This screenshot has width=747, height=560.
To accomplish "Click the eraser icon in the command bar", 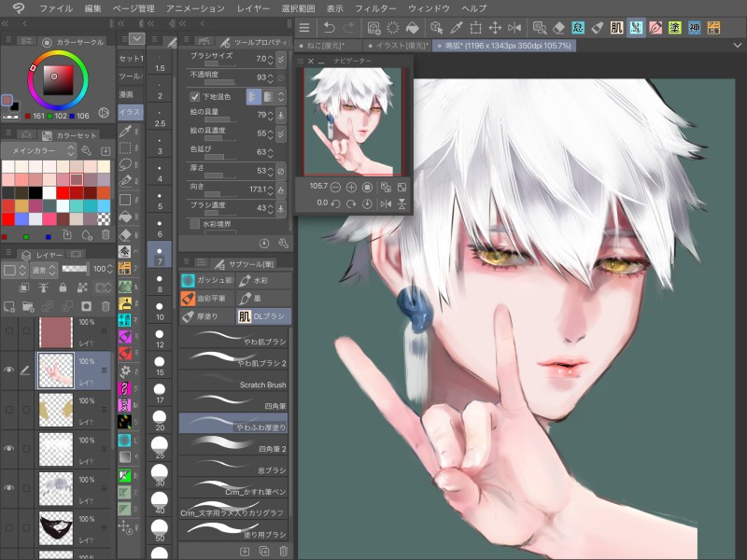I will 558,28.
